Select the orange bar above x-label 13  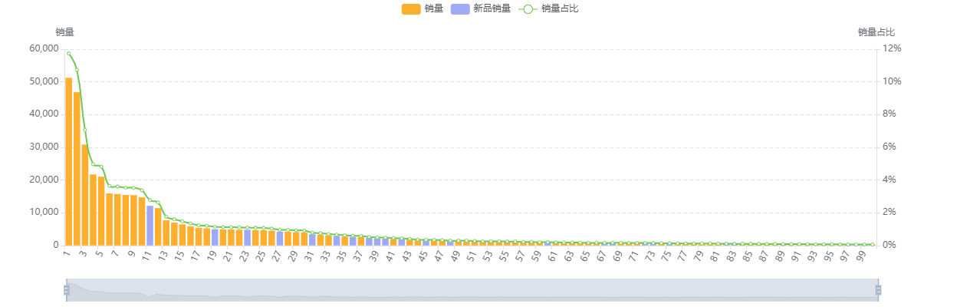tap(166, 233)
